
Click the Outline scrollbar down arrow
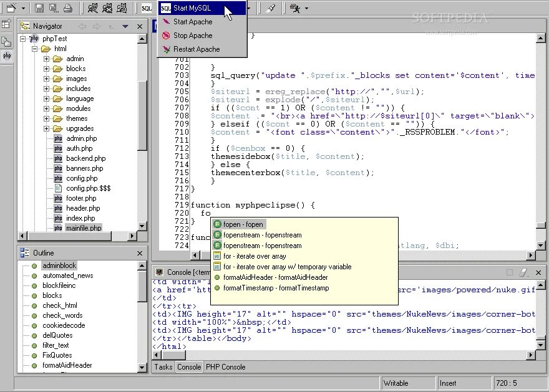(x=142, y=368)
